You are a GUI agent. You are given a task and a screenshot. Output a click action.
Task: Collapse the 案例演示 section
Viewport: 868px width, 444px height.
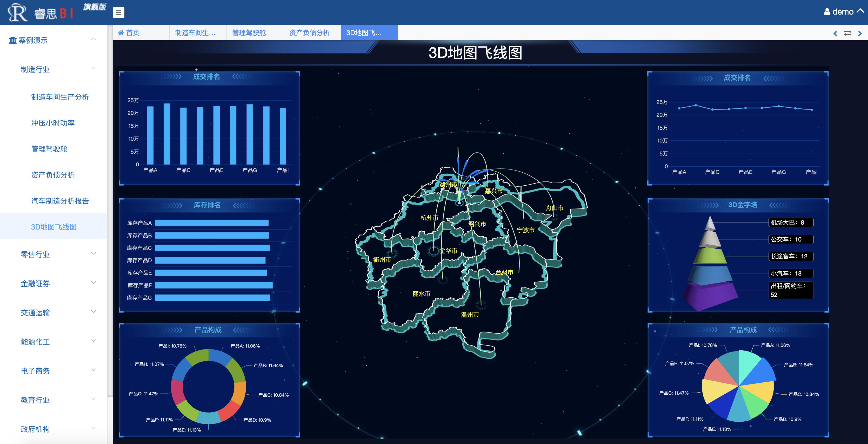(x=93, y=40)
